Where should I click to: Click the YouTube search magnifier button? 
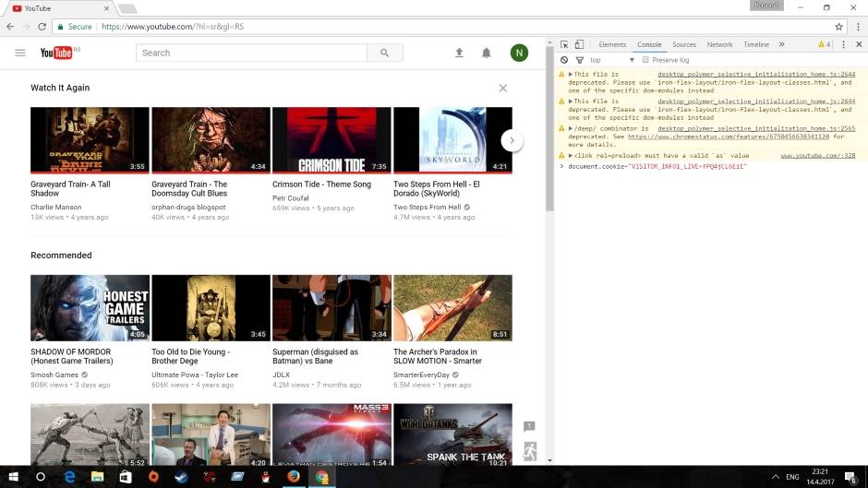coord(384,54)
